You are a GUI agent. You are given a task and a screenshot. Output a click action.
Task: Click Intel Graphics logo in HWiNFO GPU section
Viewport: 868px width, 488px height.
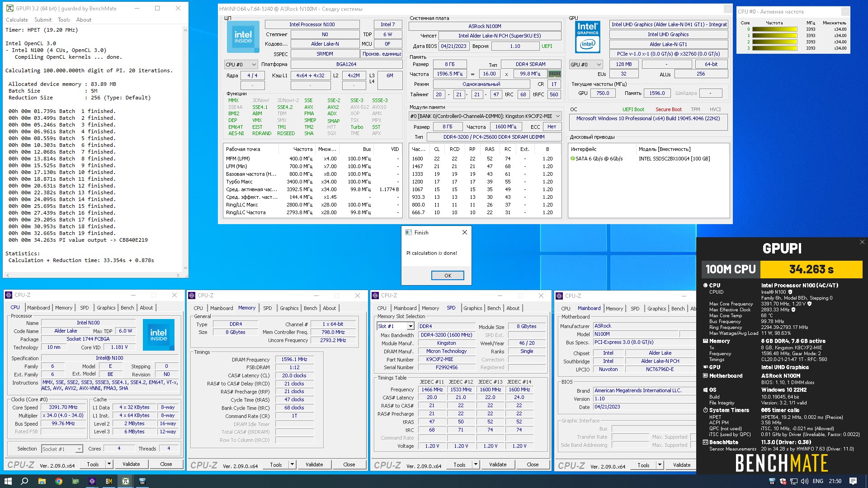pyautogui.click(x=588, y=37)
